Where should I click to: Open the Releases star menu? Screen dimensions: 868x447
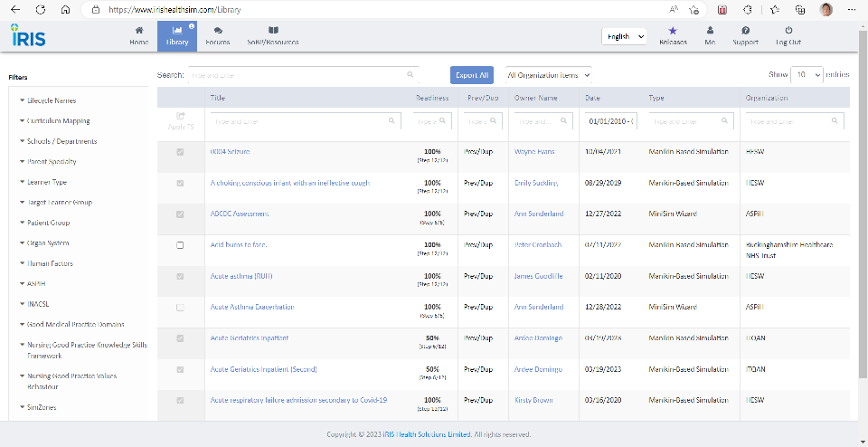pos(673,36)
